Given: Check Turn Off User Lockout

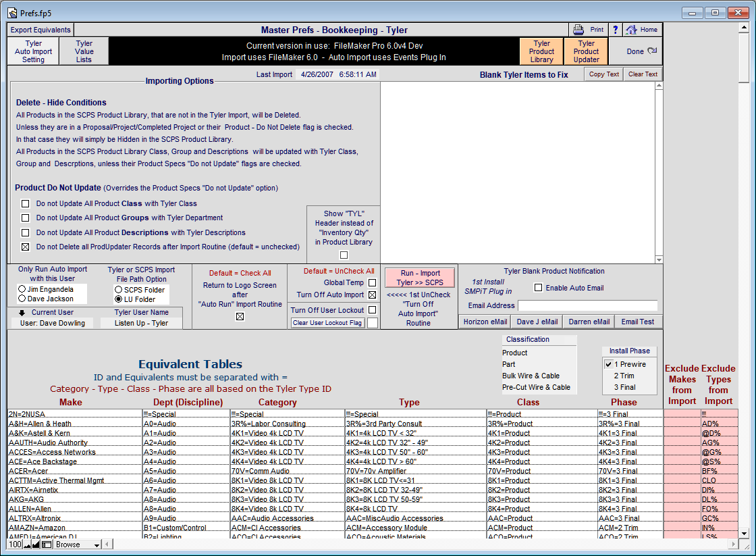Looking at the screenshot, I should (x=372, y=310).
